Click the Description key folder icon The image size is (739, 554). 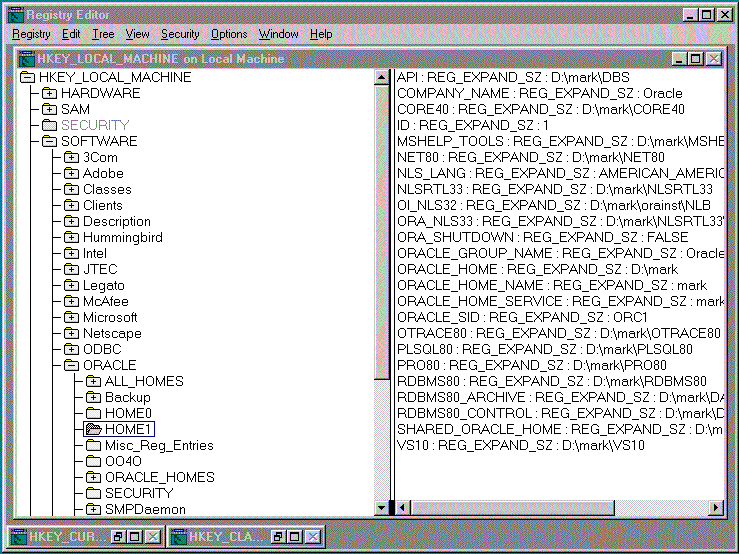71,221
